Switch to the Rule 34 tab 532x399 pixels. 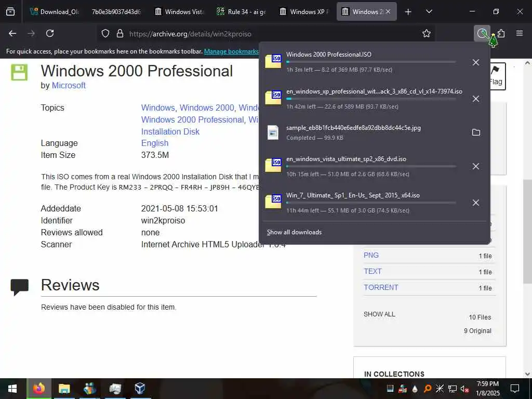coord(241,12)
